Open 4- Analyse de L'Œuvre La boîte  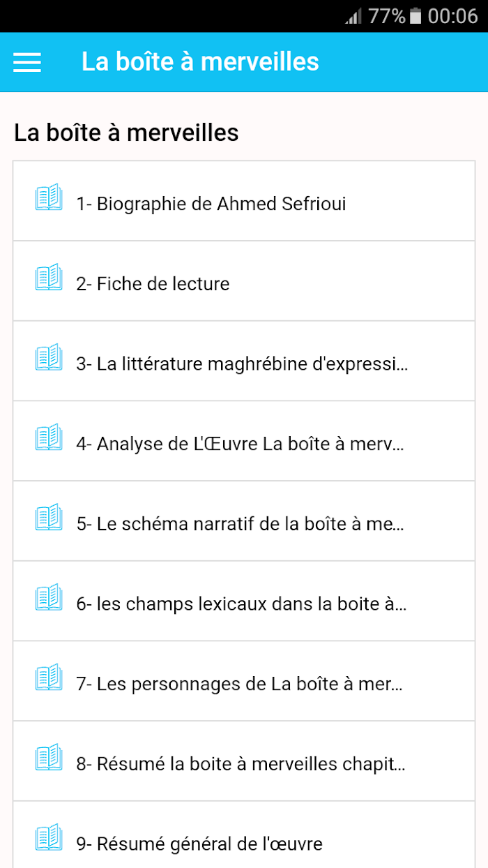(x=244, y=441)
